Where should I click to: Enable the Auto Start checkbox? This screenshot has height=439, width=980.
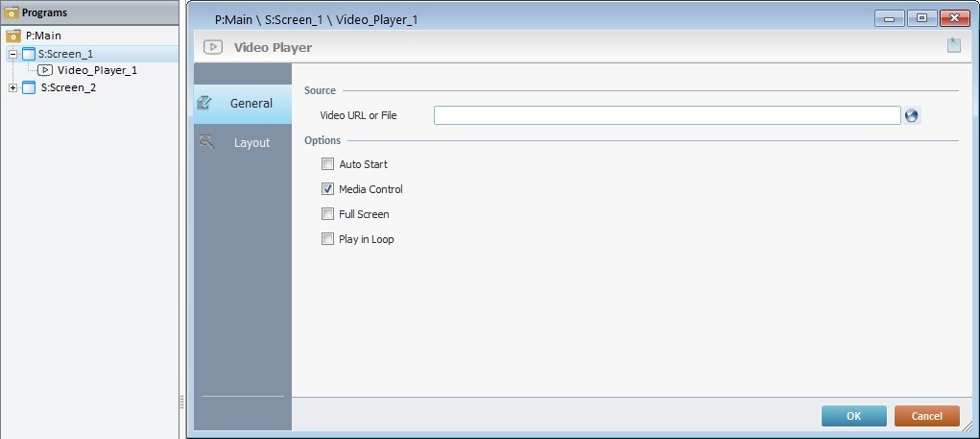328,164
